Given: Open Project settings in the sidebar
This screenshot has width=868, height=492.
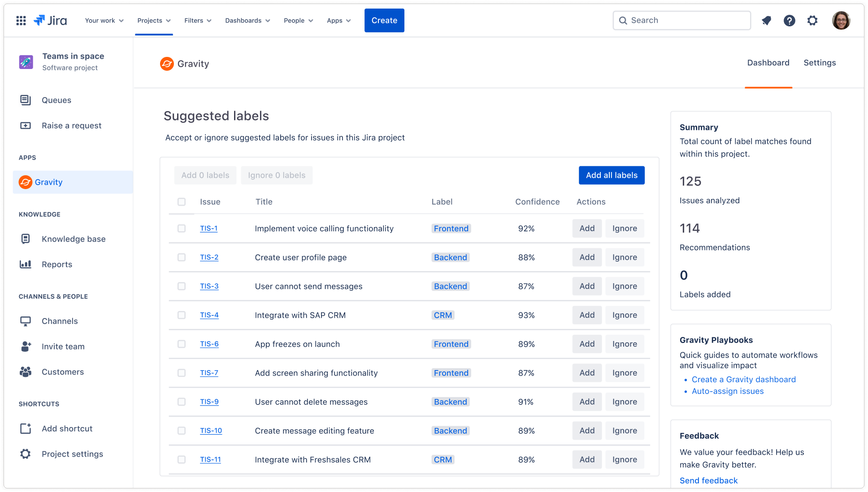Looking at the screenshot, I should 73,454.
